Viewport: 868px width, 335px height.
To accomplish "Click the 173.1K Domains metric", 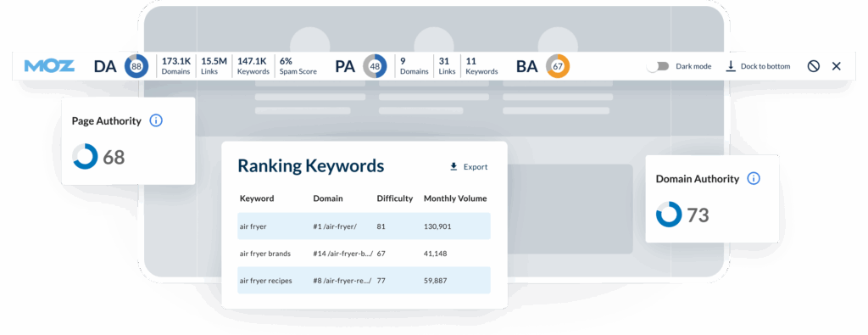I will point(176,66).
